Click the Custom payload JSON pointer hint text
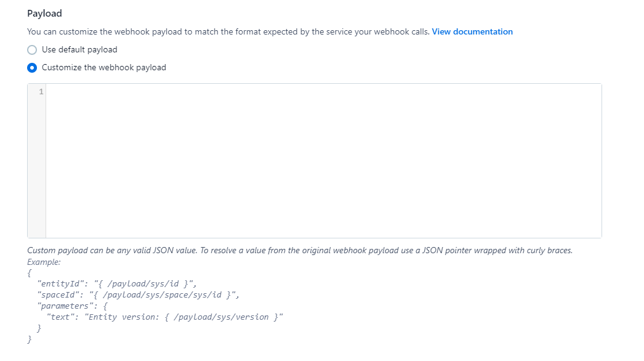This screenshot has height=361, width=644. (x=300, y=250)
